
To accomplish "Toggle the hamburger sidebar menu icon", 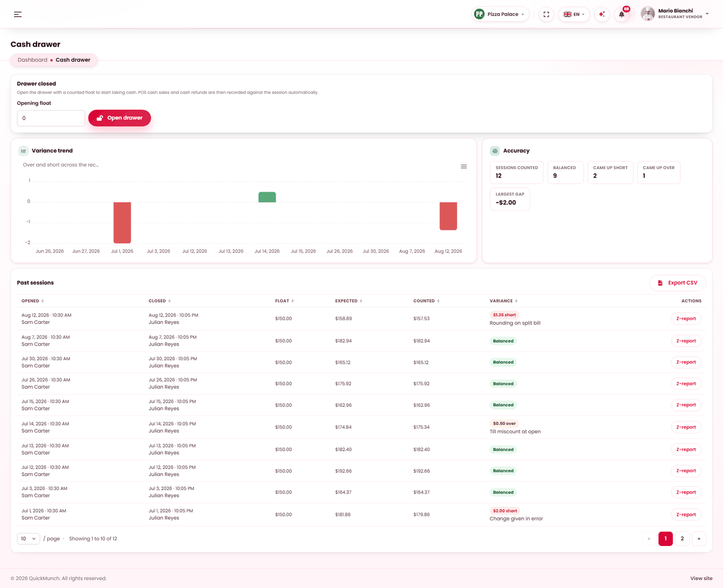I will [18, 15].
